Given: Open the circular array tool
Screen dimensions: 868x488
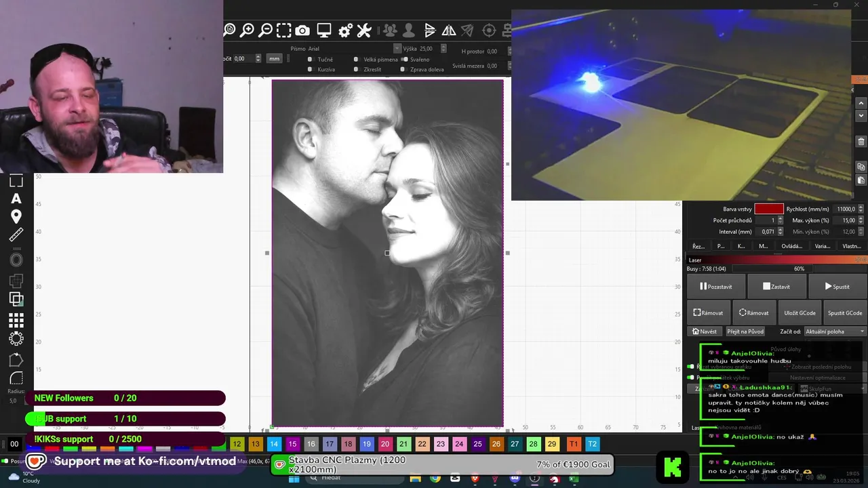Looking at the screenshot, I should (x=16, y=338).
